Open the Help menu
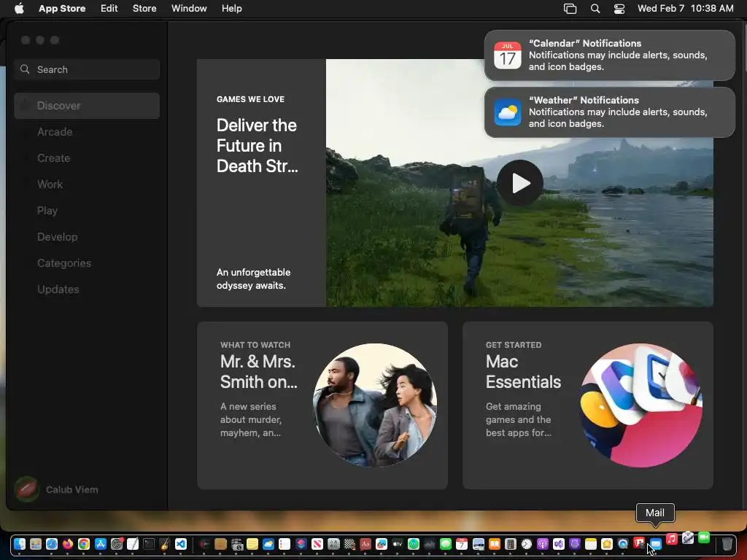The width and height of the screenshot is (747, 560). point(231,8)
